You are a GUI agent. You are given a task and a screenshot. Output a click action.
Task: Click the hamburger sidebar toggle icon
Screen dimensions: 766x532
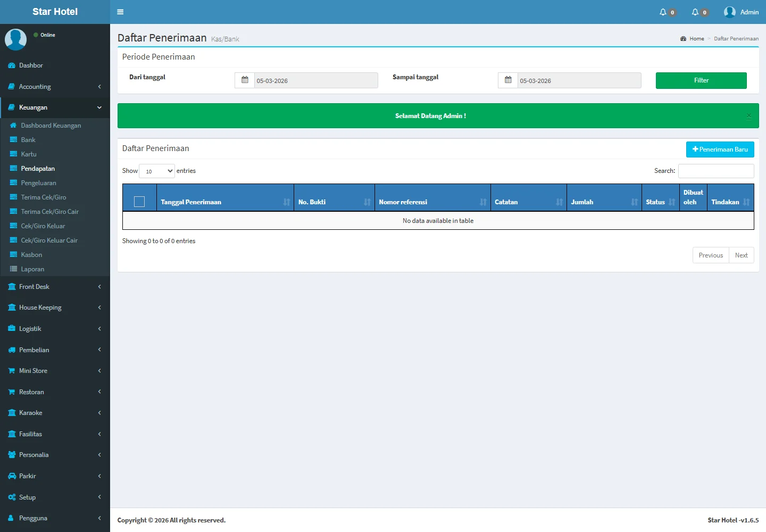pyautogui.click(x=120, y=12)
